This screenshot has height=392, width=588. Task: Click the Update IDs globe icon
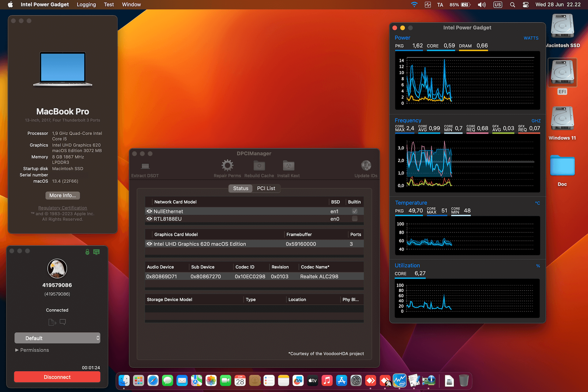(366, 165)
